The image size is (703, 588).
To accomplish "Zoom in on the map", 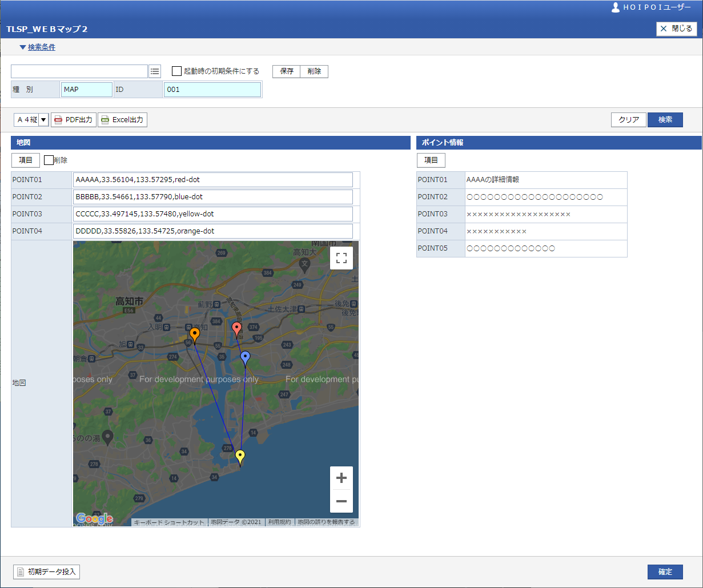I will [342, 478].
